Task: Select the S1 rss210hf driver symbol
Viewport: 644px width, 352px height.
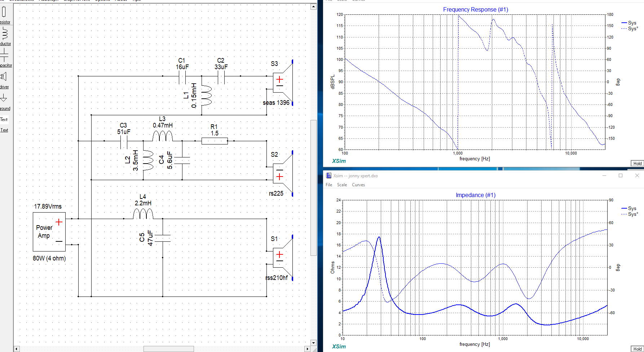Action: [282, 258]
